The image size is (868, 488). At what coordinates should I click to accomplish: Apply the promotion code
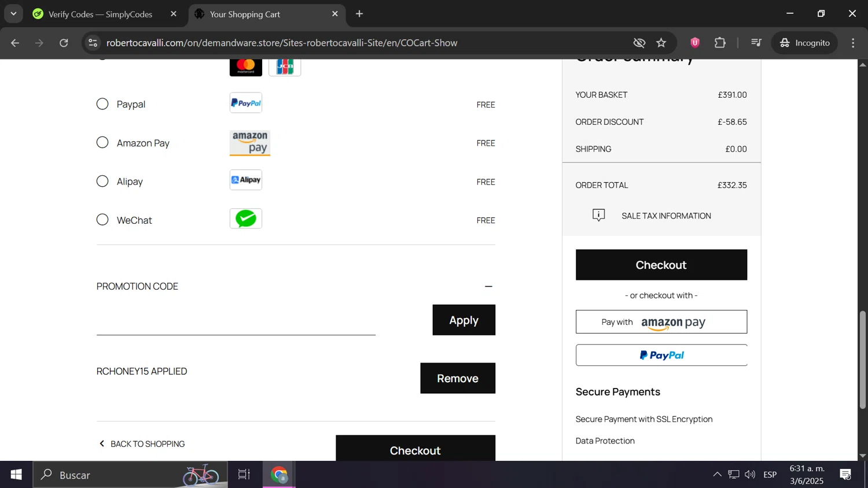tap(464, 320)
